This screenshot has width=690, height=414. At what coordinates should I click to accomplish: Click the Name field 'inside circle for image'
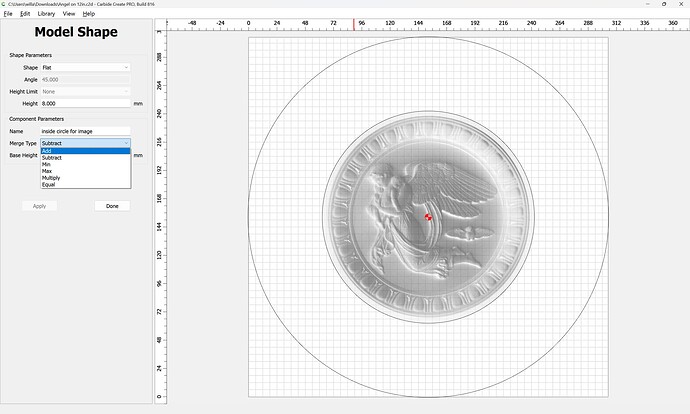tap(85, 131)
